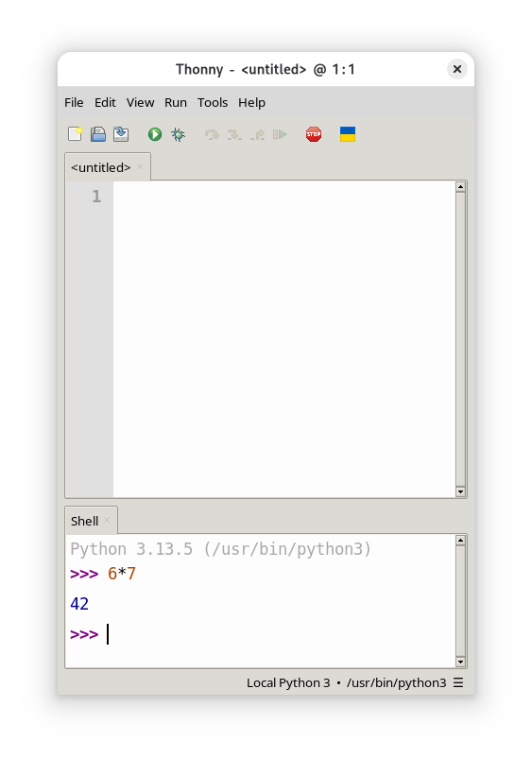This screenshot has width=532, height=758.
Task: Open a file with the Load icon
Action: [98, 134]
